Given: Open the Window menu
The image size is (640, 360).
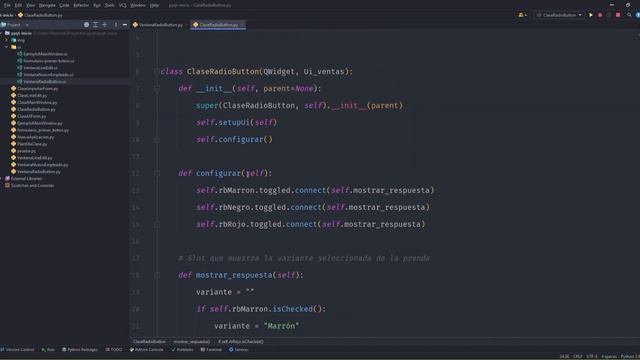Looking at the screenshot, I should pos(138,5).
